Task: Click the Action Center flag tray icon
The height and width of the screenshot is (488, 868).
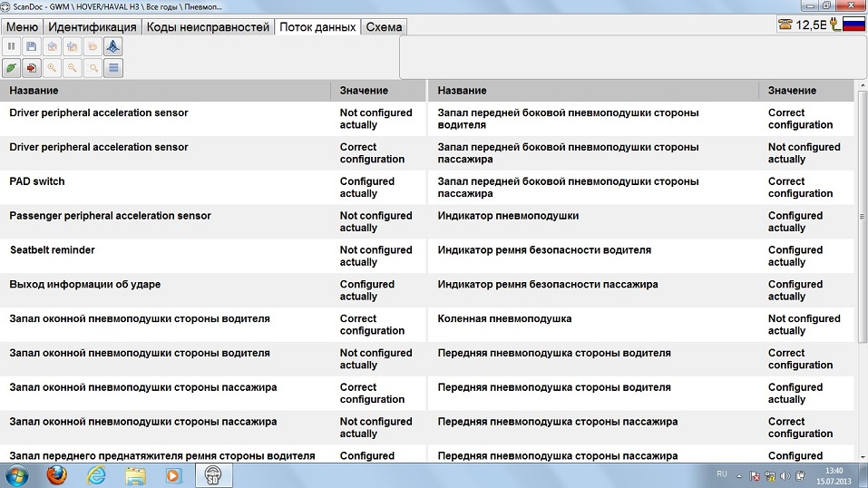Action: [755, 476]
